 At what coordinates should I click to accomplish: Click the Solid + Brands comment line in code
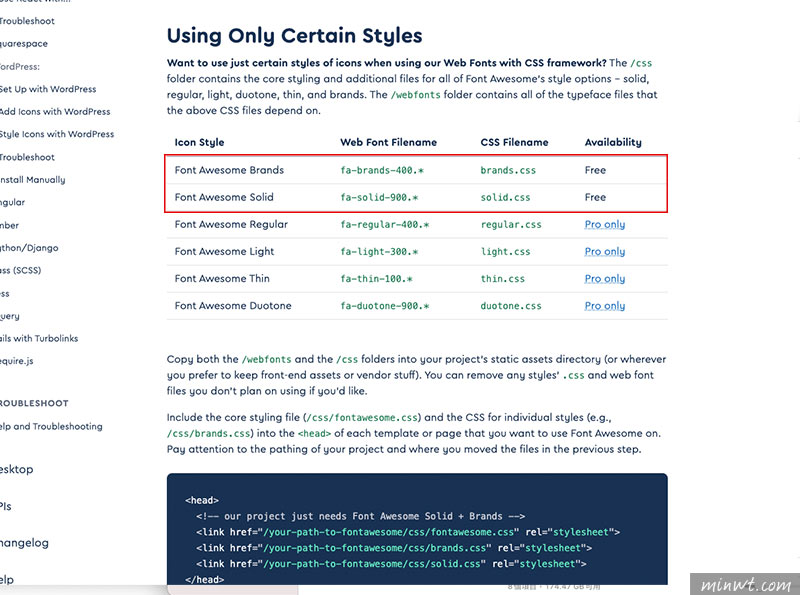pyautogui.click(x=361, y=516)
